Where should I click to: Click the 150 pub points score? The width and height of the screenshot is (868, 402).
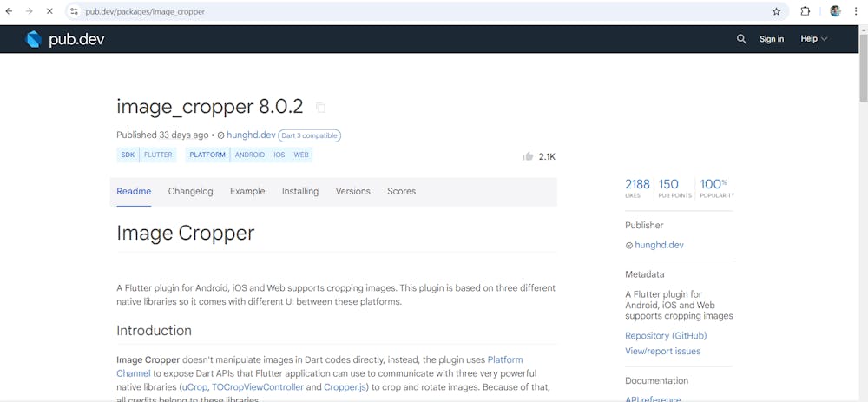674,188
